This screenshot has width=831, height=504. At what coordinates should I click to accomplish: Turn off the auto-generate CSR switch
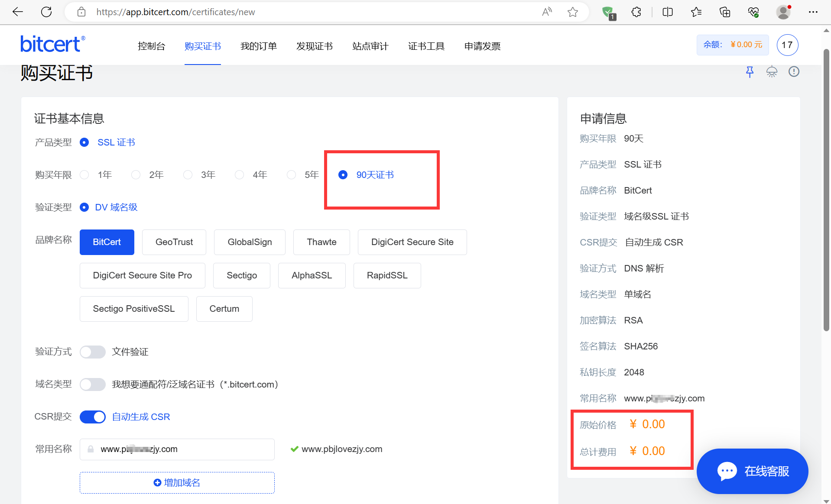(93, 417)
